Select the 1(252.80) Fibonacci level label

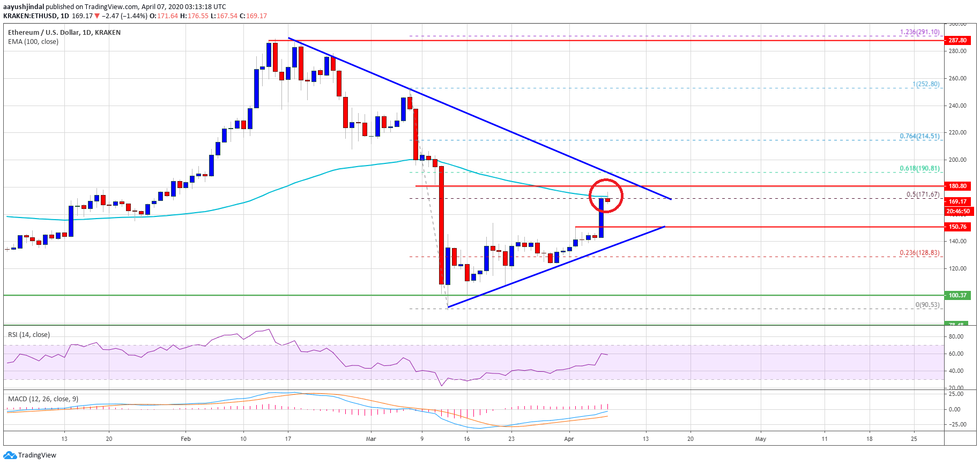click(926, 84)
